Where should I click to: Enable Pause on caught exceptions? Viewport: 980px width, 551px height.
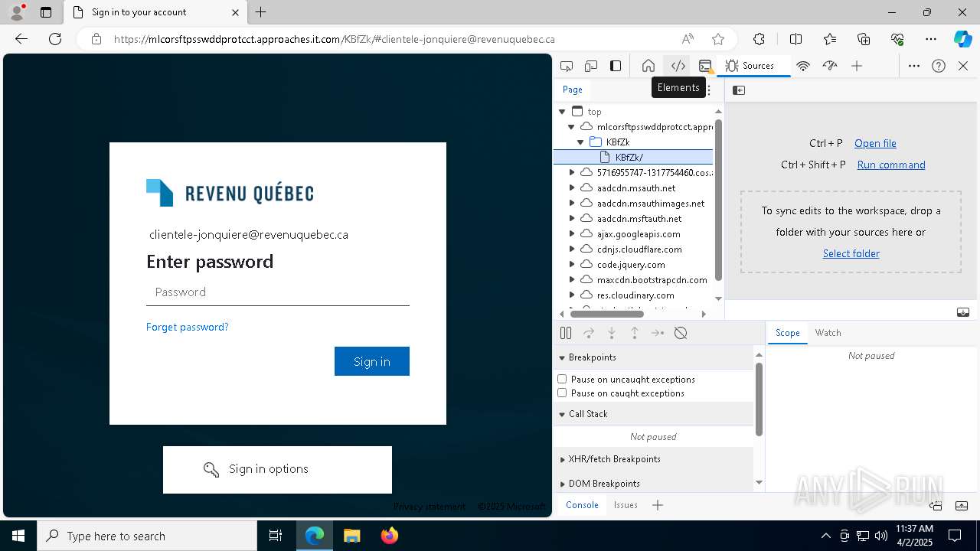(x=562, y=393)
